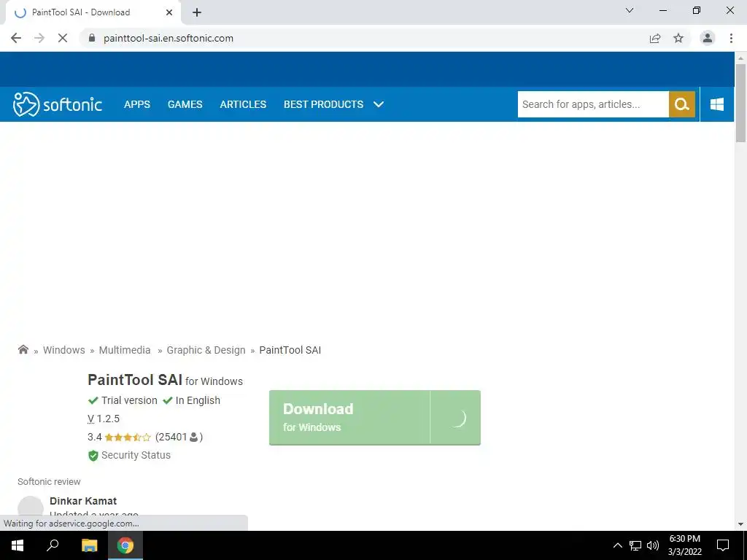Click reviewer name Dinkar Kamat
Screen dimensions: 747x560
click(83, 501)
